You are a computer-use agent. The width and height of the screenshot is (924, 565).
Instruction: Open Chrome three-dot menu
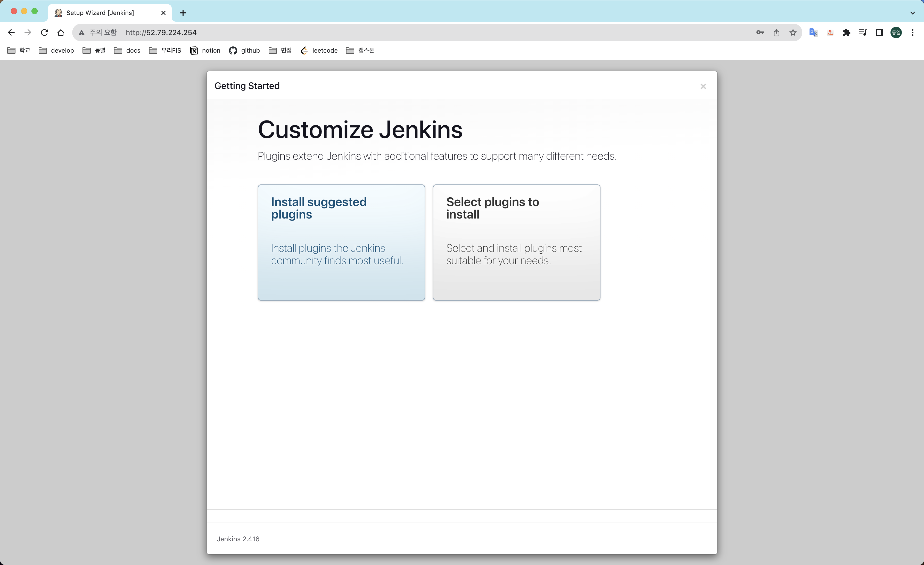coord(912,33)
